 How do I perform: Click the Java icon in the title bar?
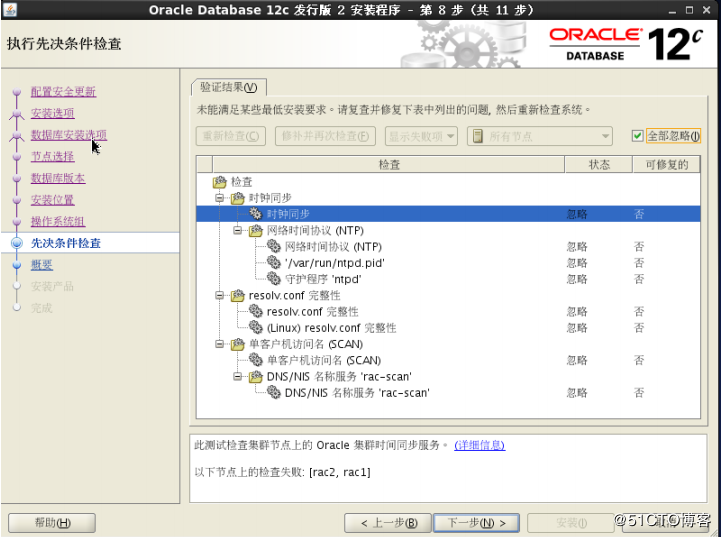[10, 9]
